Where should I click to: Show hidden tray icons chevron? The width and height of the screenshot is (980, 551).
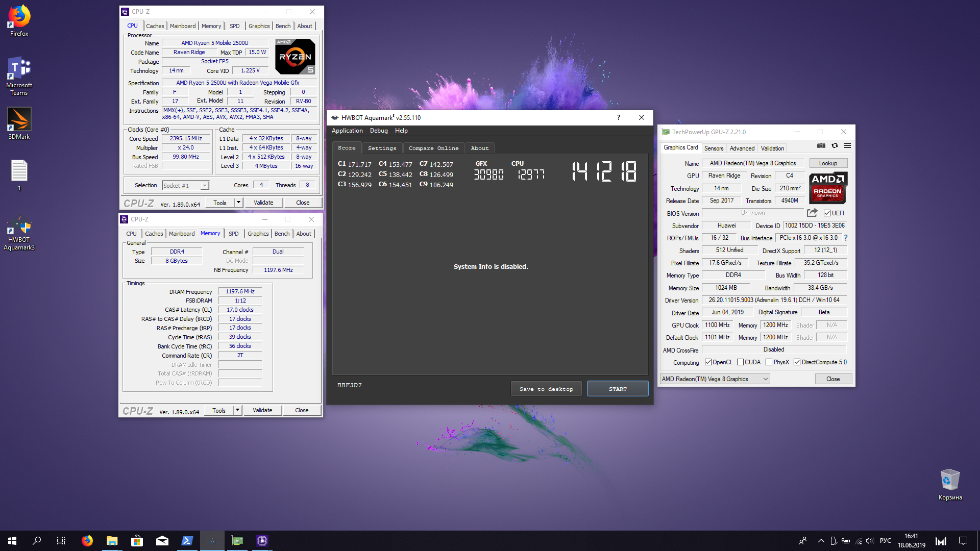click(x=821, y=541)
